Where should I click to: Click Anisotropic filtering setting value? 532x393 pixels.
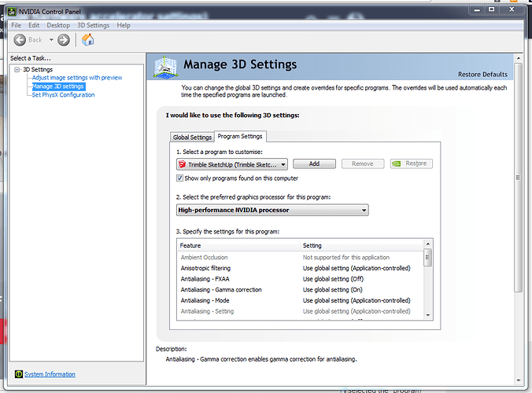[x=357, y=268]
